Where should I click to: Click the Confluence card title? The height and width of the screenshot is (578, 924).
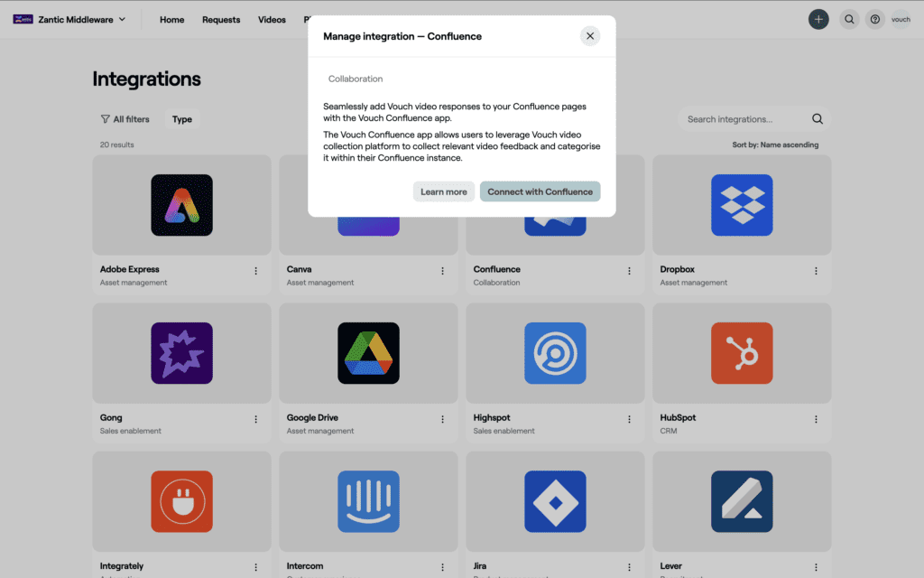click(x=497, y=269)
